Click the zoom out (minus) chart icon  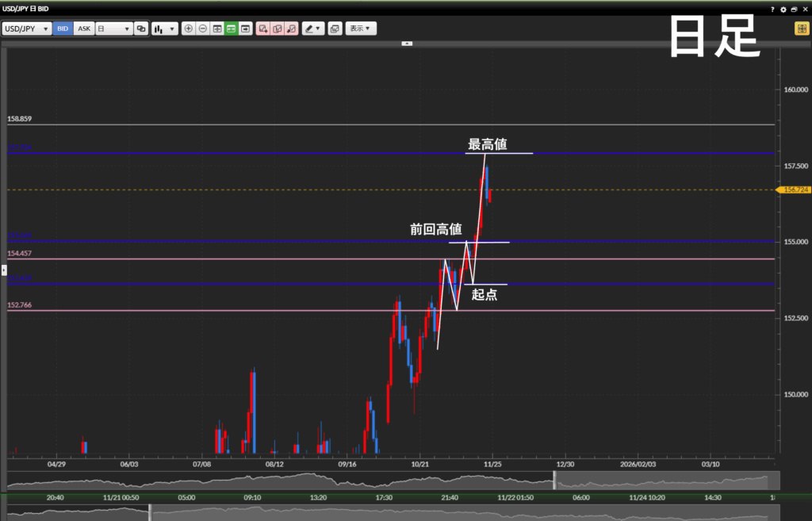tap(203, 29)
